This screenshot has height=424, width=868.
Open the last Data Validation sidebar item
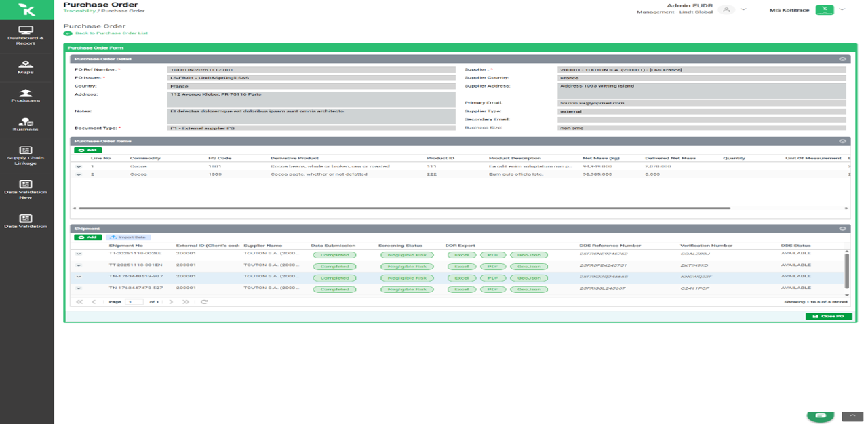tap(26, 221)
